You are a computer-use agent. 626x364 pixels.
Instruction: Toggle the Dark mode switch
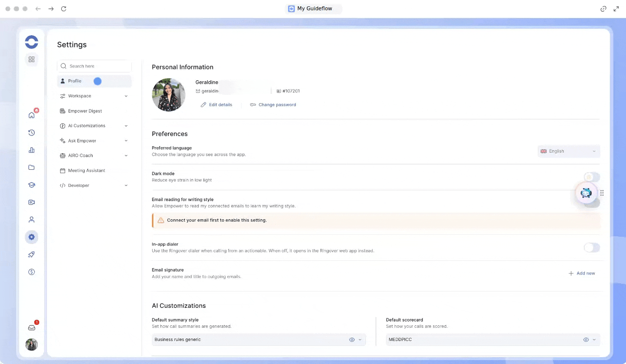tap(592, 177)
